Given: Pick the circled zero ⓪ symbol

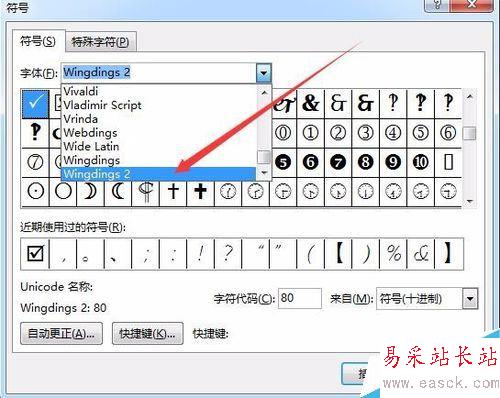Looking at the screenshot, I should click(x=283, y=133).
